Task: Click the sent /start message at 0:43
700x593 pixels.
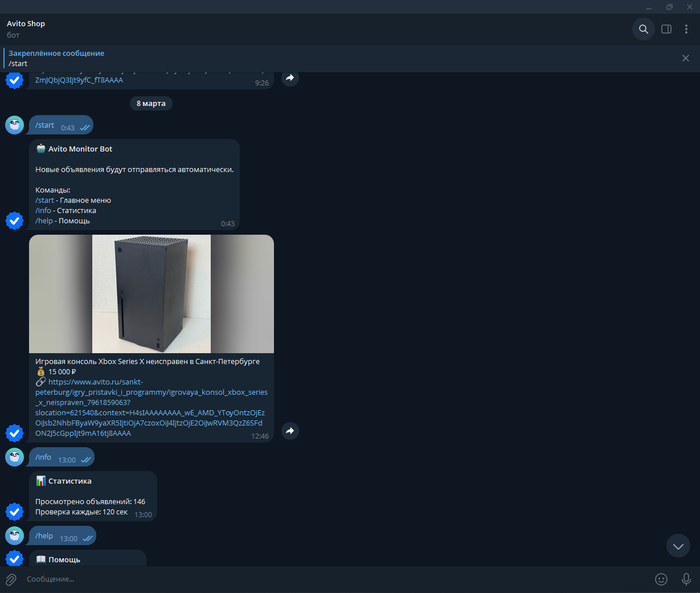Action: tap(61, 125)
